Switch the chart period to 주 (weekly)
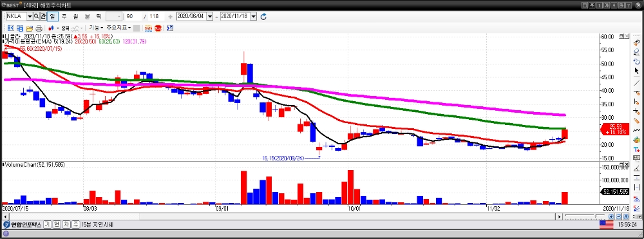 [64, 16]
